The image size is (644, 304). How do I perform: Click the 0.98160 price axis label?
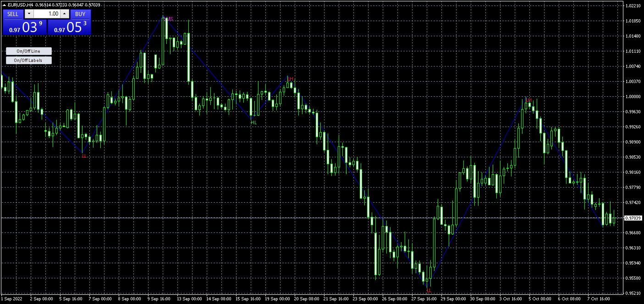[633, 172]
